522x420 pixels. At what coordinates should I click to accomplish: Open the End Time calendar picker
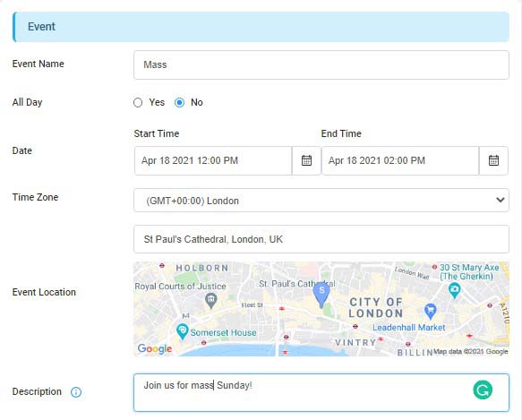pos(493,160)
